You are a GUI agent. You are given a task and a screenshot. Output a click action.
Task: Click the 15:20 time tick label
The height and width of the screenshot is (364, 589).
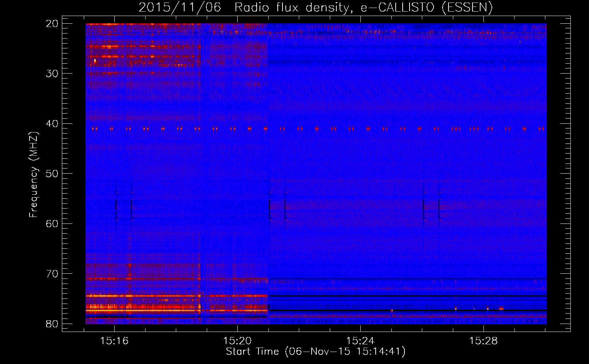point(237,341)
